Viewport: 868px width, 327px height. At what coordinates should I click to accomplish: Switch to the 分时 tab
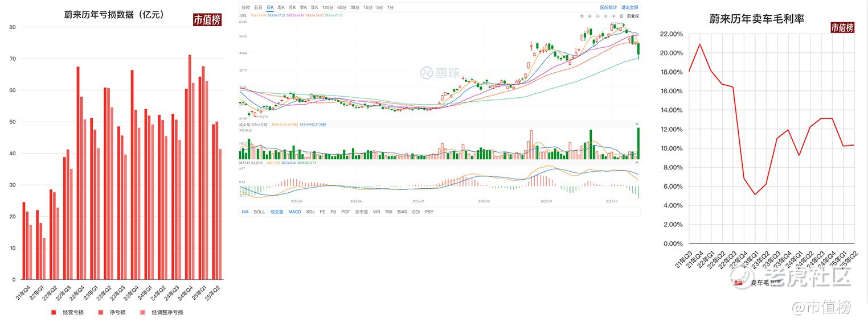245,7
